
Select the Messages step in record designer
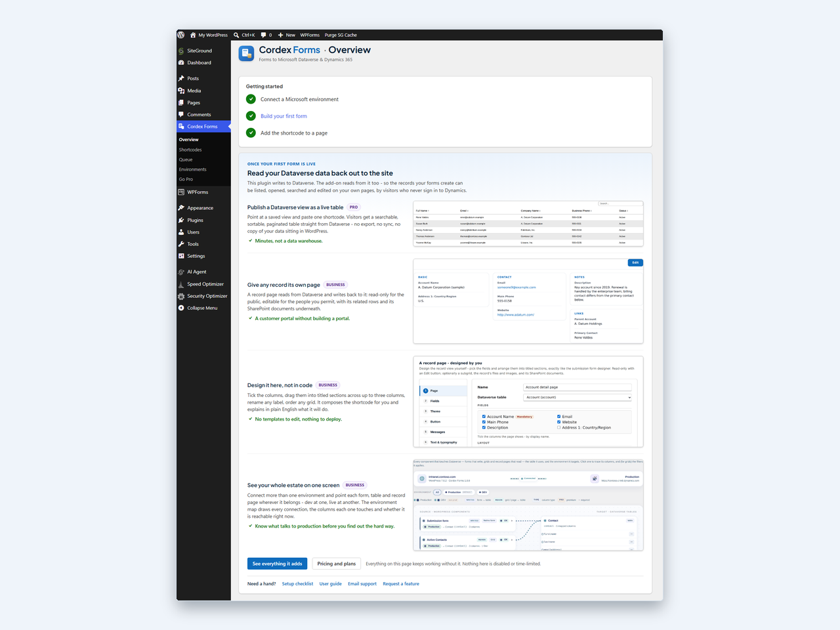click(x=444, y=432)
